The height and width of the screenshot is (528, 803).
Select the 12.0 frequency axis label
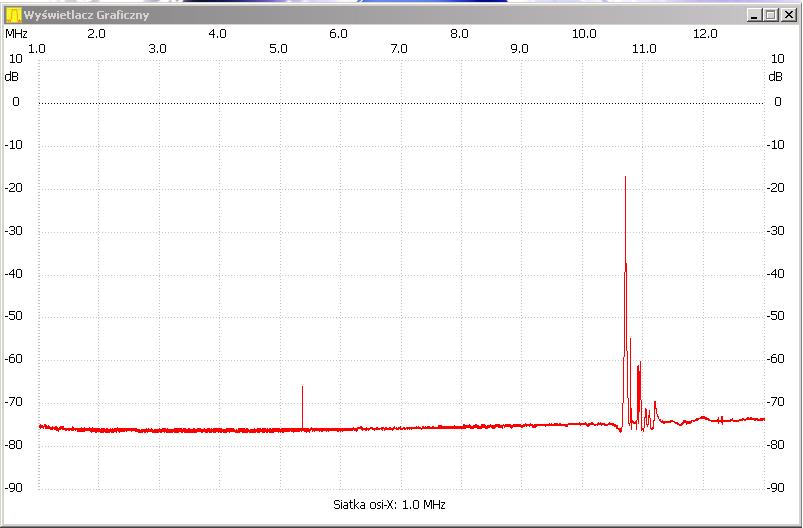(x=705, y=33)
